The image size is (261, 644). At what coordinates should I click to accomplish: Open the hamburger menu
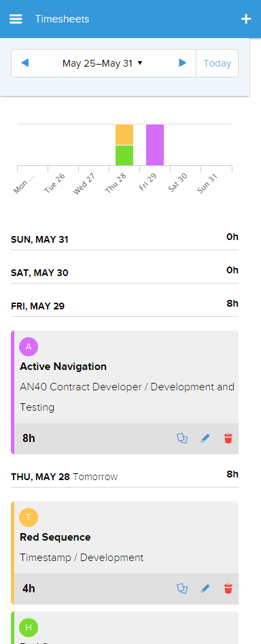tap(16, 19)
